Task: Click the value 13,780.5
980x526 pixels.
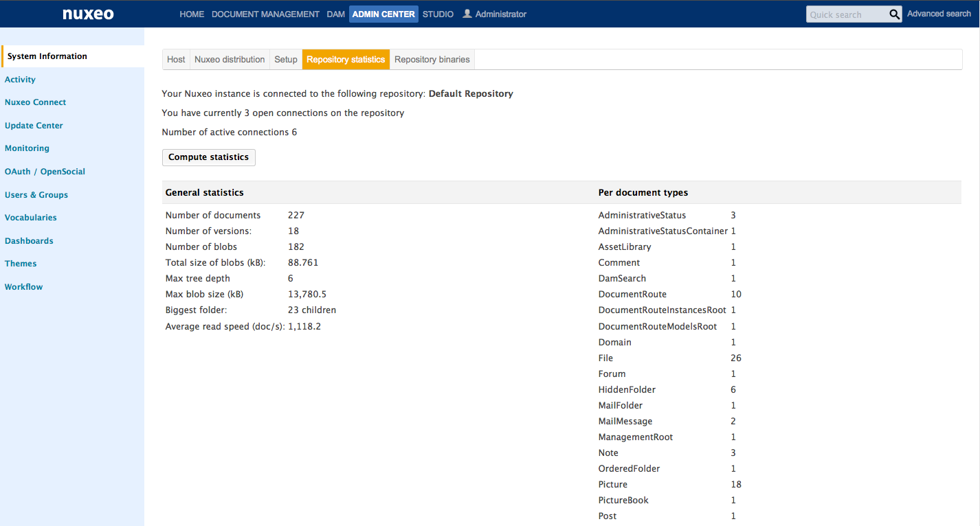Action: pyautogui.click(x=307, y=294)
